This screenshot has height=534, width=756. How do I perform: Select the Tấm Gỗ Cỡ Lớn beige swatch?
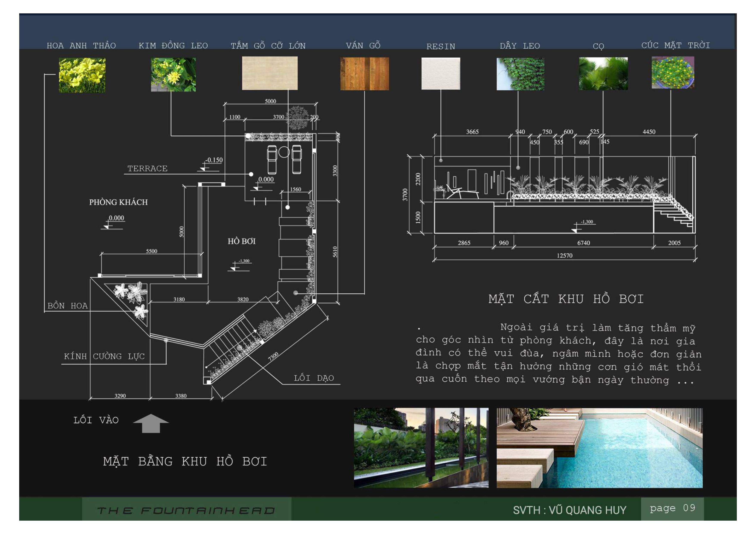coord(270,73)
